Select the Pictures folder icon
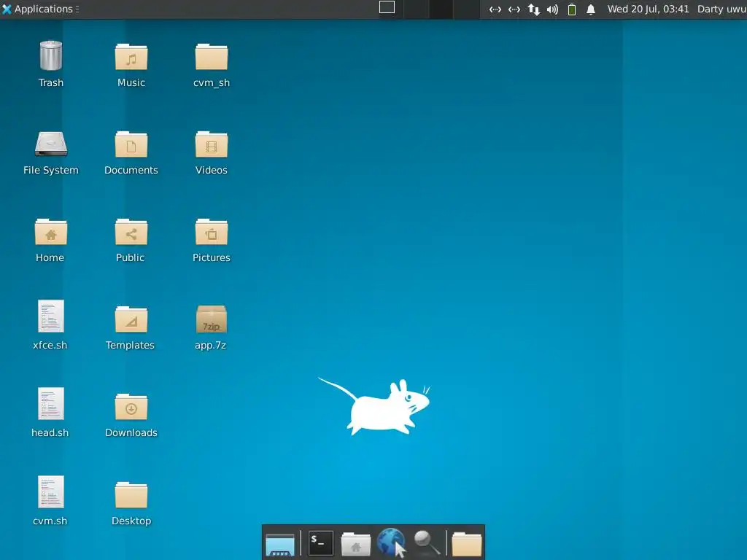747x560 pixels. (212, 232)
